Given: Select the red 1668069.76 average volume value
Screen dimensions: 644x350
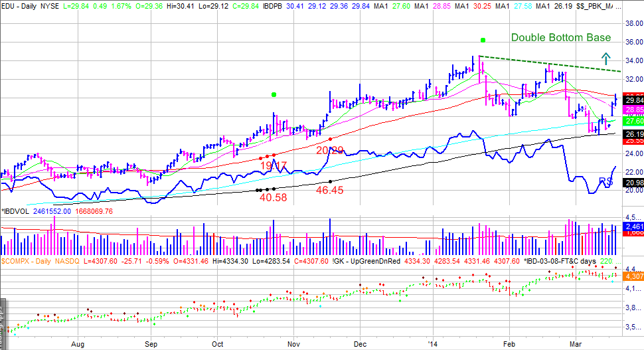Looking at the screenshot, I should [94, 212].
